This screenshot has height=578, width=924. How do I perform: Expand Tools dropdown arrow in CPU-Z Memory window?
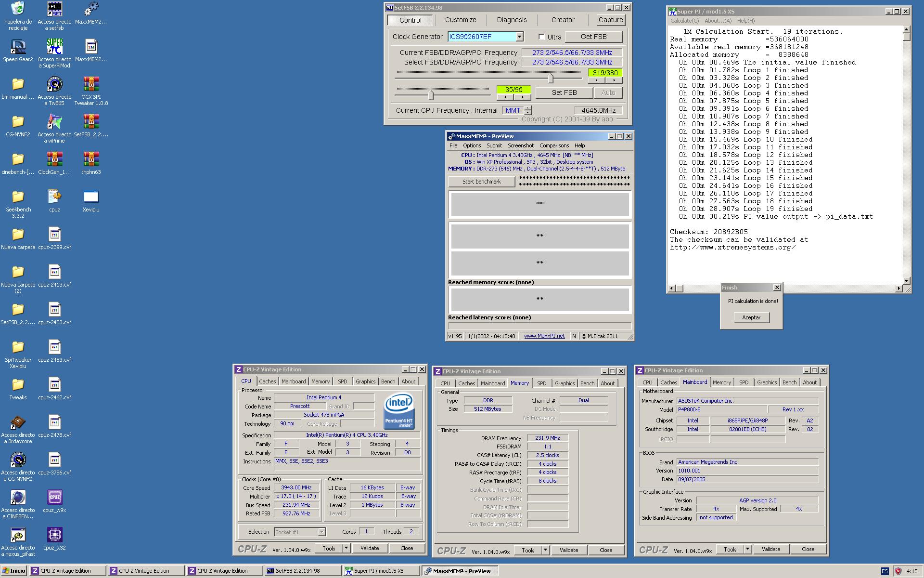pos(545,550)
